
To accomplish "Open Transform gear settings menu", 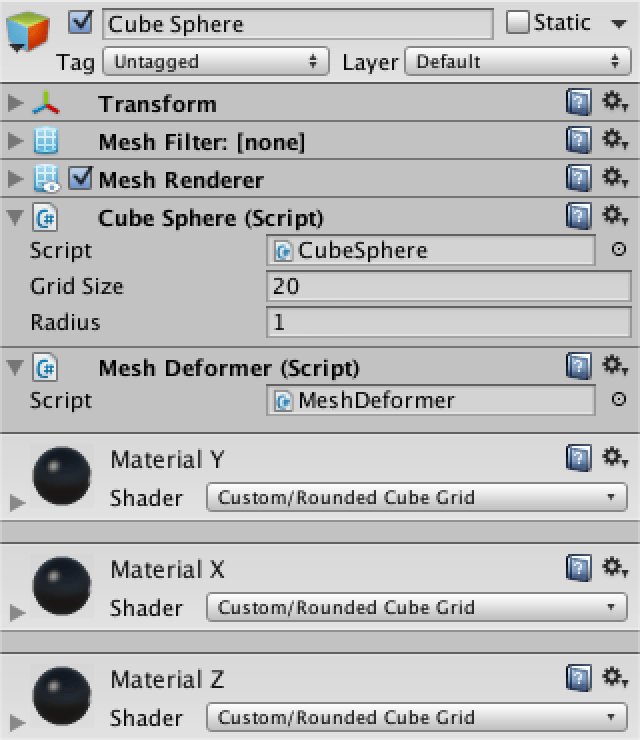I will point(615,101).
